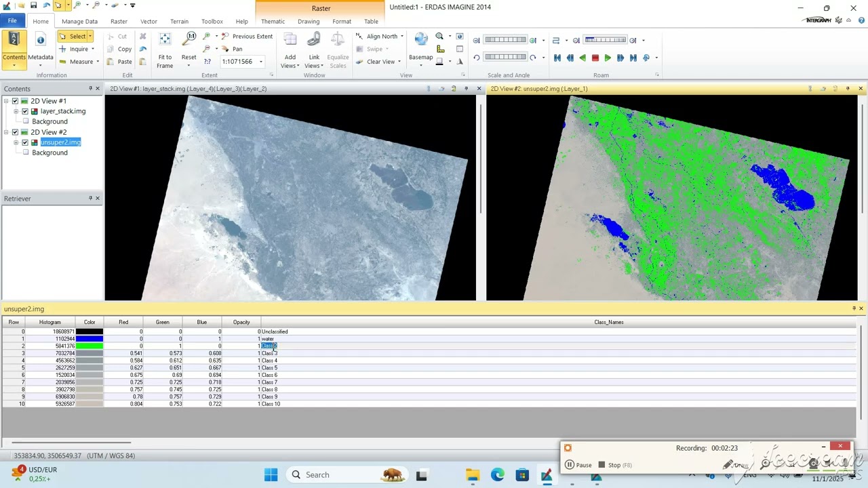
Task: Toggle visibility of 2D View #1
Action: coord(15,101)
